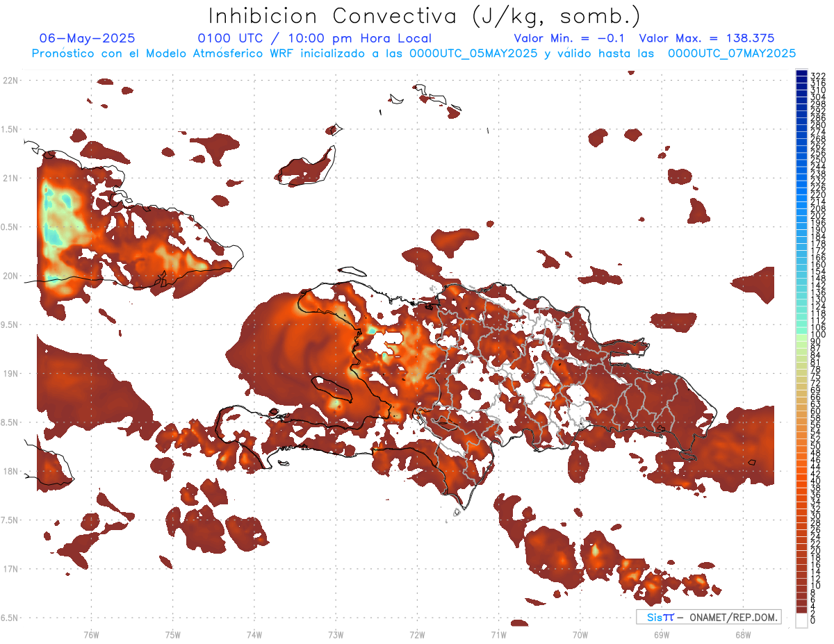834x644 pixels.
Task: Click the "69W" longitude label
Action: pos(661,634)
